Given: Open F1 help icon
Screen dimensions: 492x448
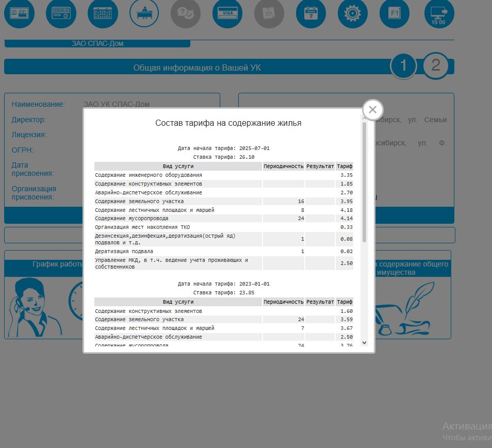Looking at the screenshot, I should (x=395, y=13).
